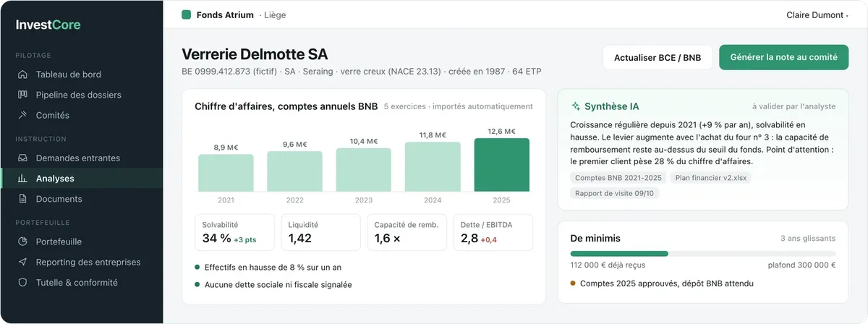
Task: Click the 2022 revenue bar
Action: [294, 171]
